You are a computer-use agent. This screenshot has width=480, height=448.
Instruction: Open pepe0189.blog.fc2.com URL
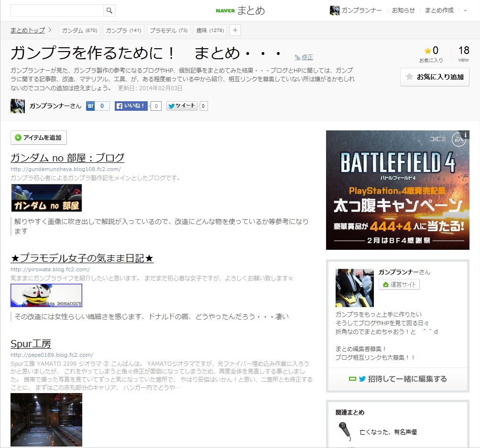52,355
